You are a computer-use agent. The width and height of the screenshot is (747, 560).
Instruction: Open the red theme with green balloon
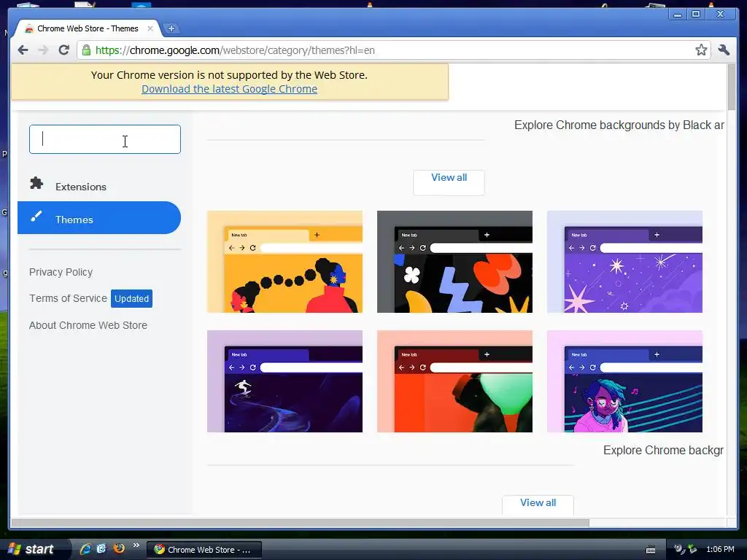click(x=454, y=381)
